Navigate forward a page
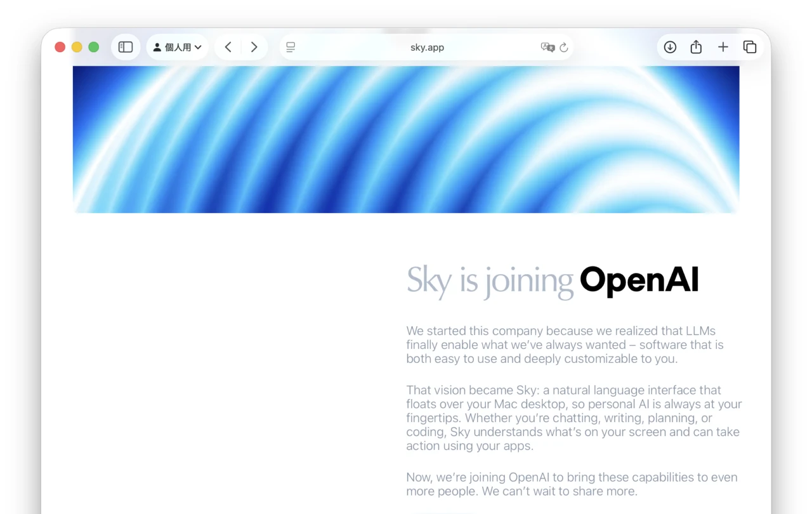This screenshot has width=812, height=514. (x=254, y=46)
